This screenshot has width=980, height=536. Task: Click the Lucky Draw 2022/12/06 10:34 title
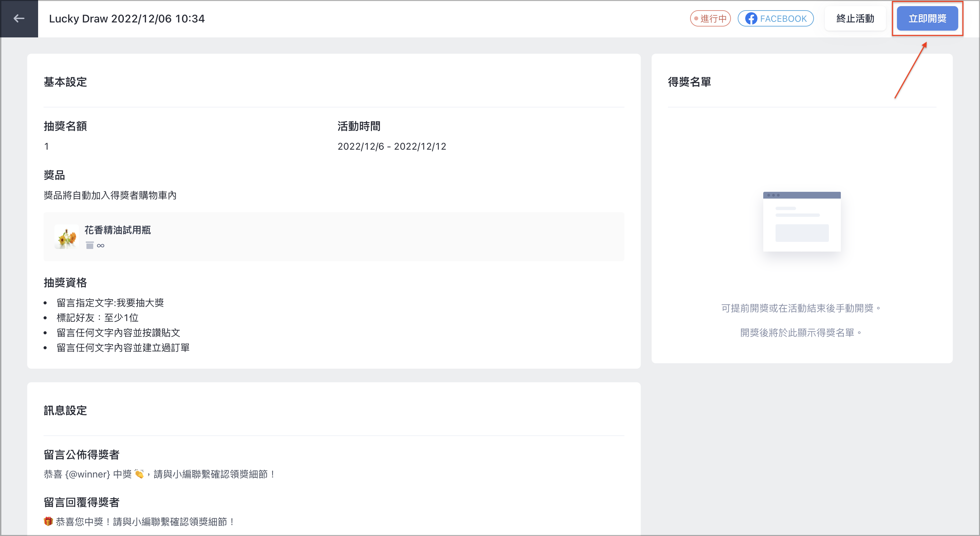127,19
